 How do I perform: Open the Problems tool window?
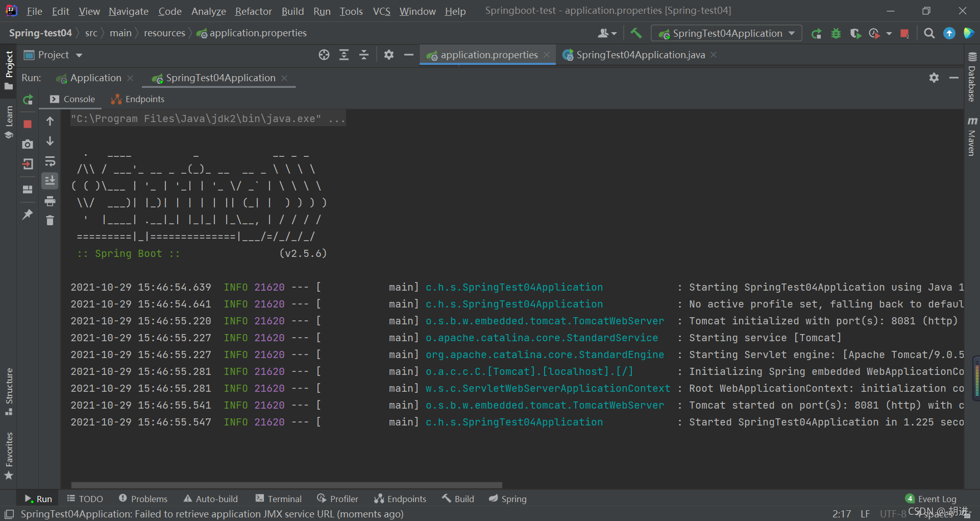(143, 499)
